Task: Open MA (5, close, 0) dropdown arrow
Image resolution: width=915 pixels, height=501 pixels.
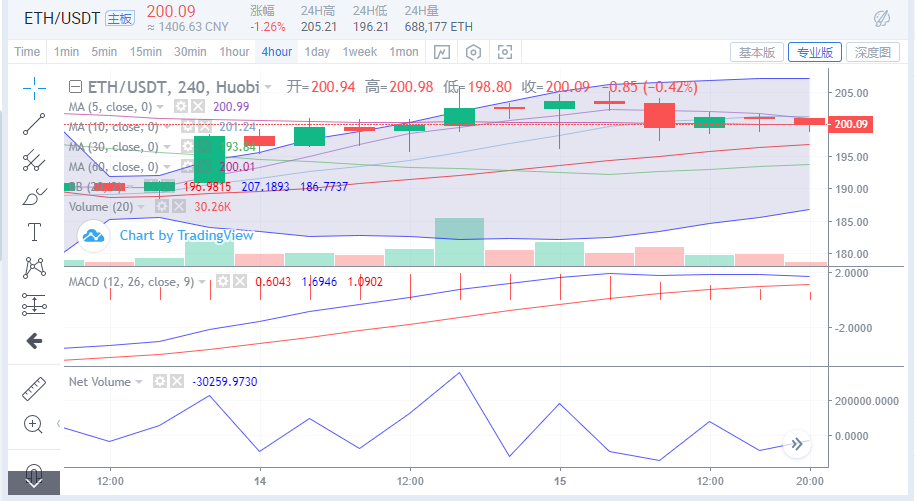Action: tap(160, 107)
